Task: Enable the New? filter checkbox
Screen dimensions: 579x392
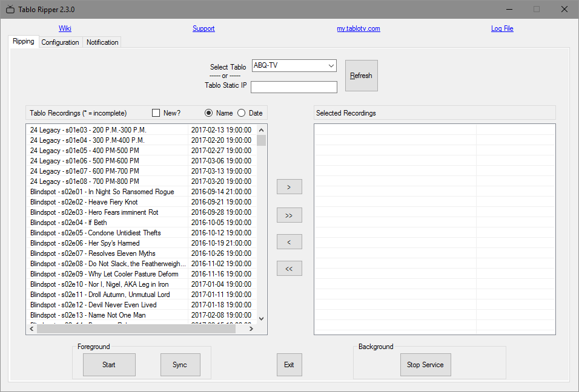Action: [x=155, y=113]
